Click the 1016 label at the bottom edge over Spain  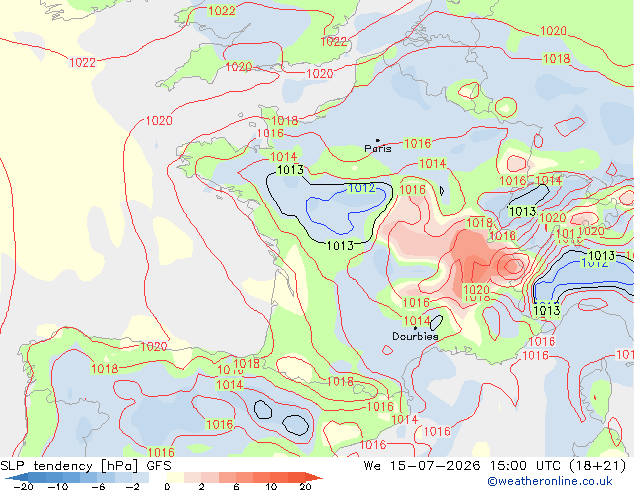[x=161, y=452]
